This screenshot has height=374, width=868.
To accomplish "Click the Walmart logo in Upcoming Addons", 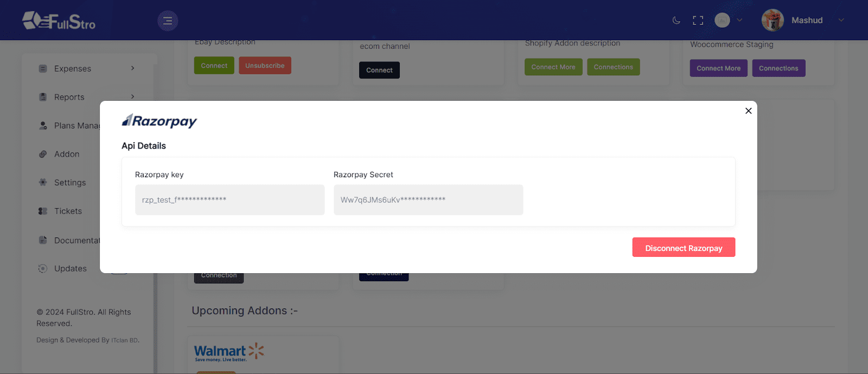I will tap(229, 352).
